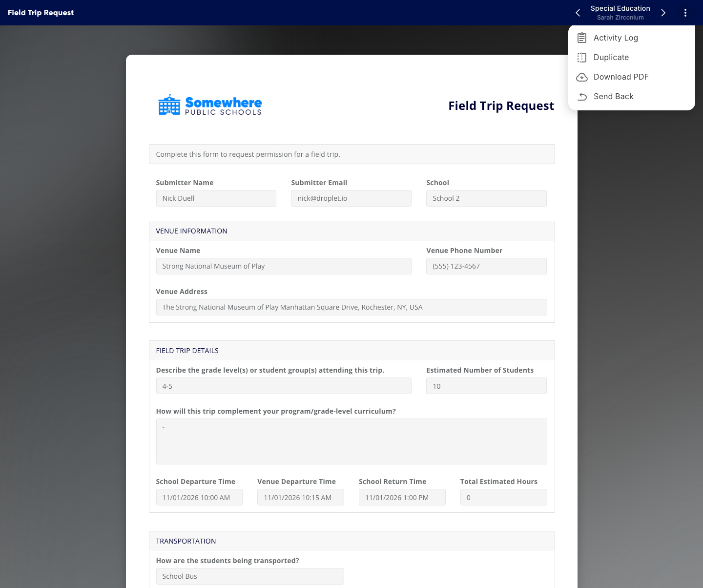Screen dimensions: 703x588
Task: Click the Special Education step label
Action: tap(620, 8)
